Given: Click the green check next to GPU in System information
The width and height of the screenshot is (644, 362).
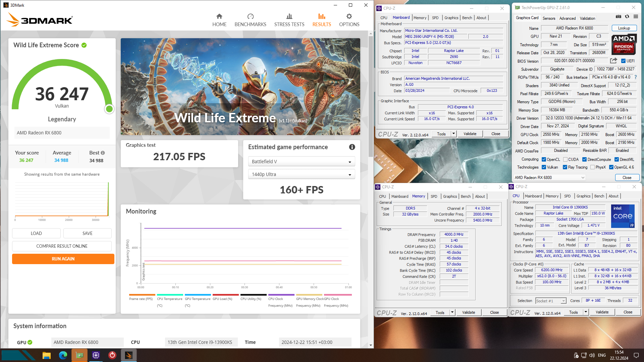Looking at the screenshot, I should (x=30, y=342).
